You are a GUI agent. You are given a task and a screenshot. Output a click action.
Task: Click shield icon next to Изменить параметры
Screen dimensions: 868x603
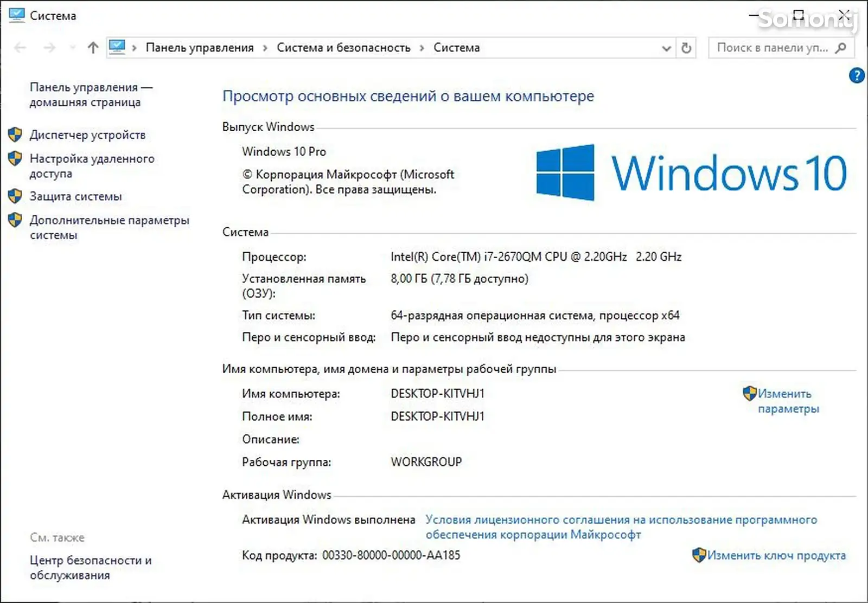click(750, 393)
